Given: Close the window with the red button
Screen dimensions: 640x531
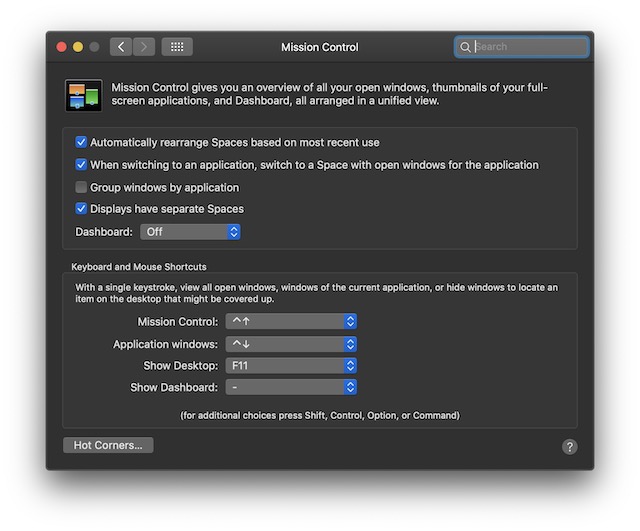Looking at the screenshot, I should pyautogui.click(x=62, y=47).
